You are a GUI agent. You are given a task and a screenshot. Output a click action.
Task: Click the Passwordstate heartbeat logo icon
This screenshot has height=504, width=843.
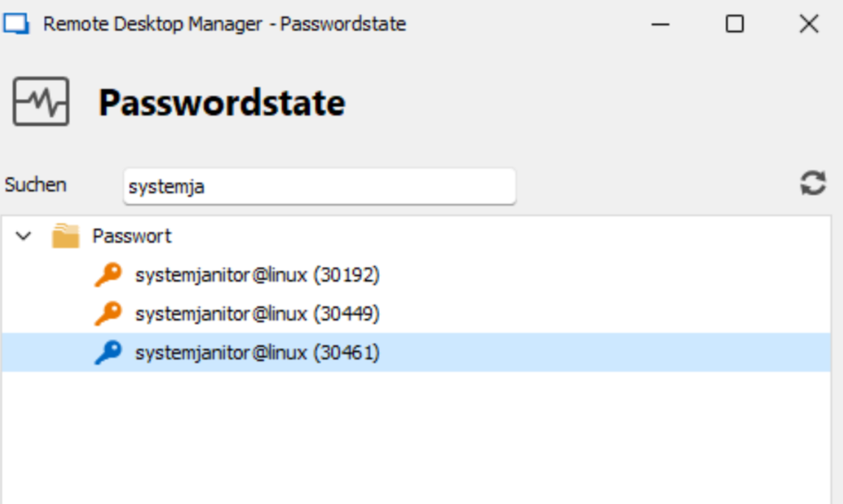coord(41,102)
